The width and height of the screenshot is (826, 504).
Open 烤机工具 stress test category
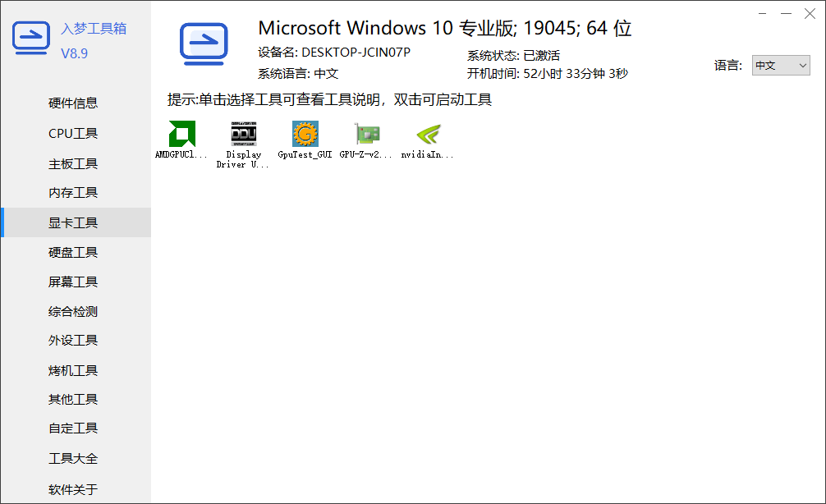73,371
